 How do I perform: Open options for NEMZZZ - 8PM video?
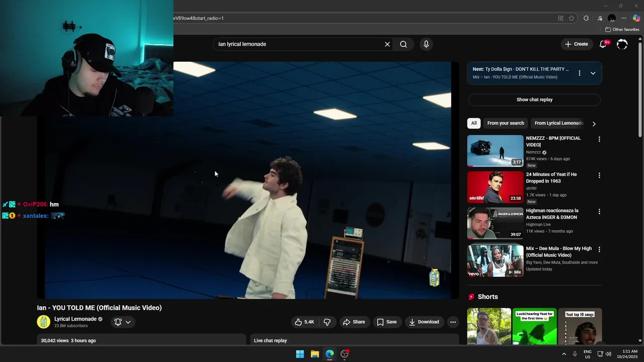(x=599, y=139)
